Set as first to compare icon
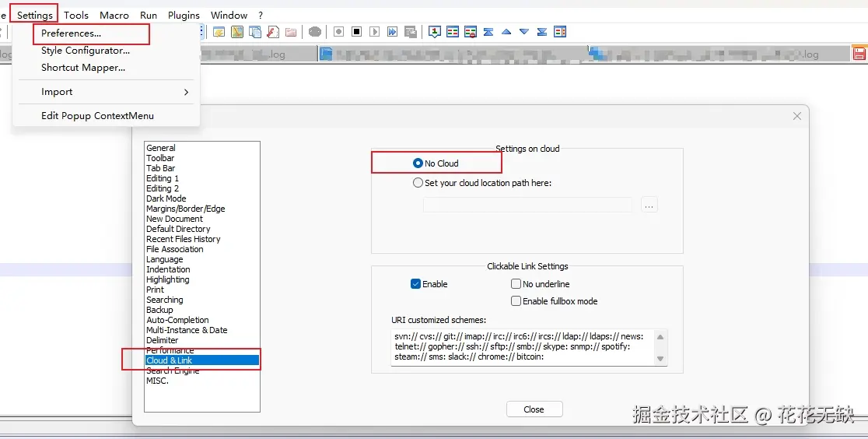The width and height of the screenshot is (868, 439). pyautogui.click(x=435, y=32)
